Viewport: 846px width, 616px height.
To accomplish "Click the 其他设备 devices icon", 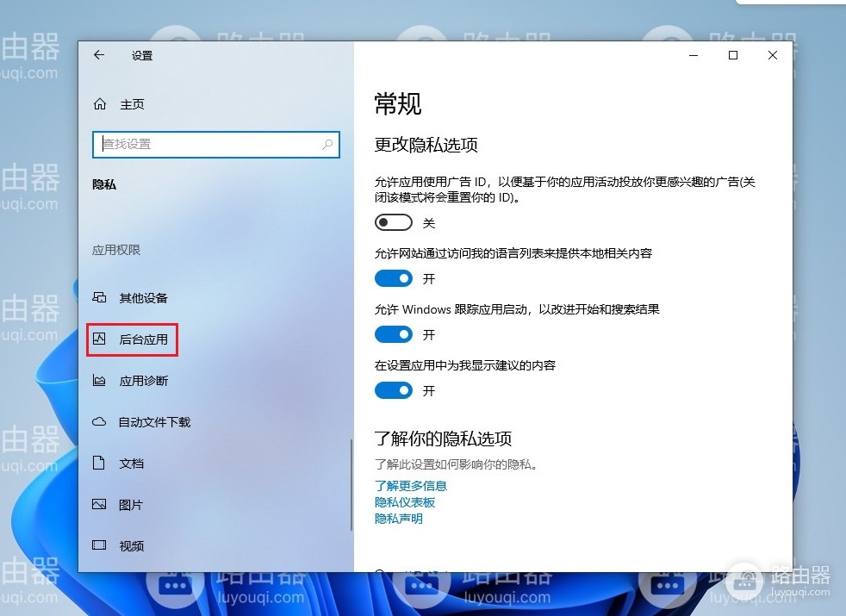I will [x=99, y=297].
